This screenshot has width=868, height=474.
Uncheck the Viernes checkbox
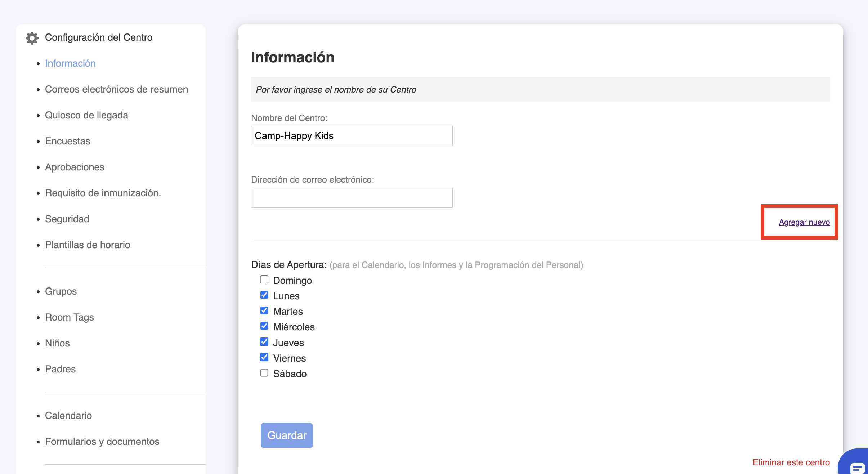[x=264, y=357]
